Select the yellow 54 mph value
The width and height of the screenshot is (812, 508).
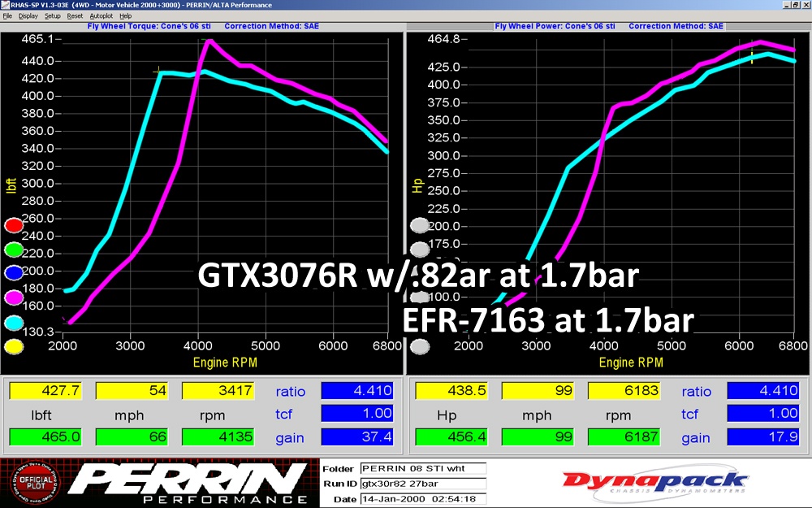[x=132, y=390]
